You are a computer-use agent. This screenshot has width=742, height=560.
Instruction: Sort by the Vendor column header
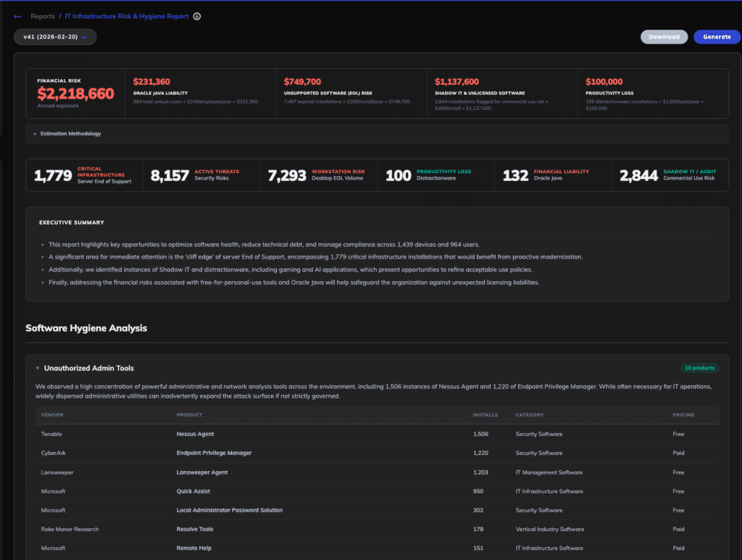coord(52,415)
